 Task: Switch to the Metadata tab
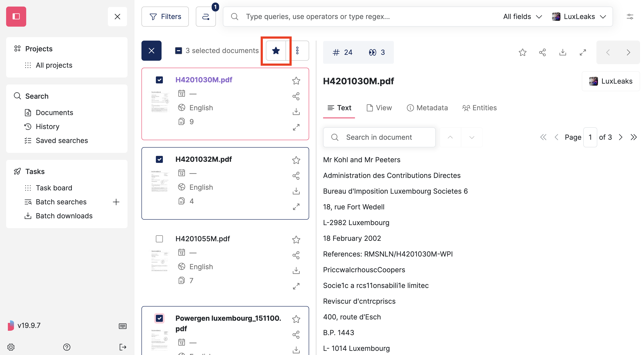[427, 108]
